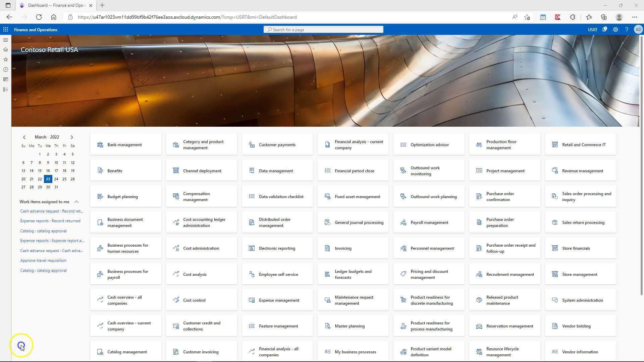Select March 24 on the calendar
The image size is (644, 362).
(x=56, y=179)
